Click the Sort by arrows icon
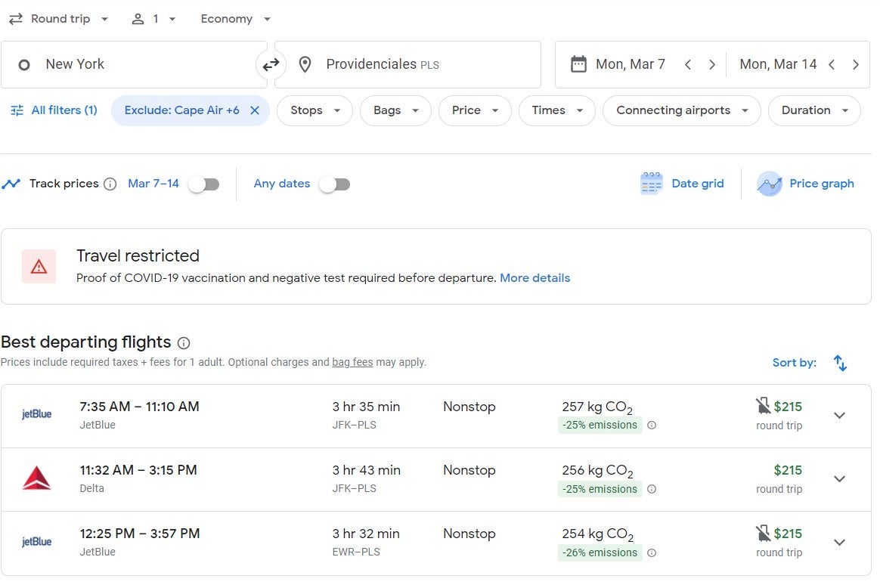 point(840,363)
